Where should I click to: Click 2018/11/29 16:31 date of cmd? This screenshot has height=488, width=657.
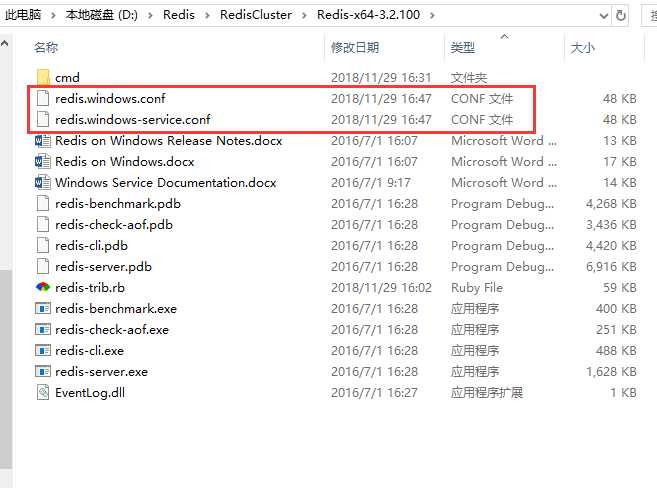tap(381, 77)
